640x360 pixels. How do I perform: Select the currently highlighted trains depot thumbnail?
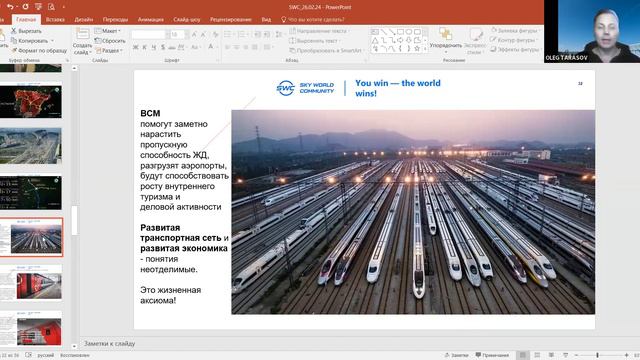[31, 237]
